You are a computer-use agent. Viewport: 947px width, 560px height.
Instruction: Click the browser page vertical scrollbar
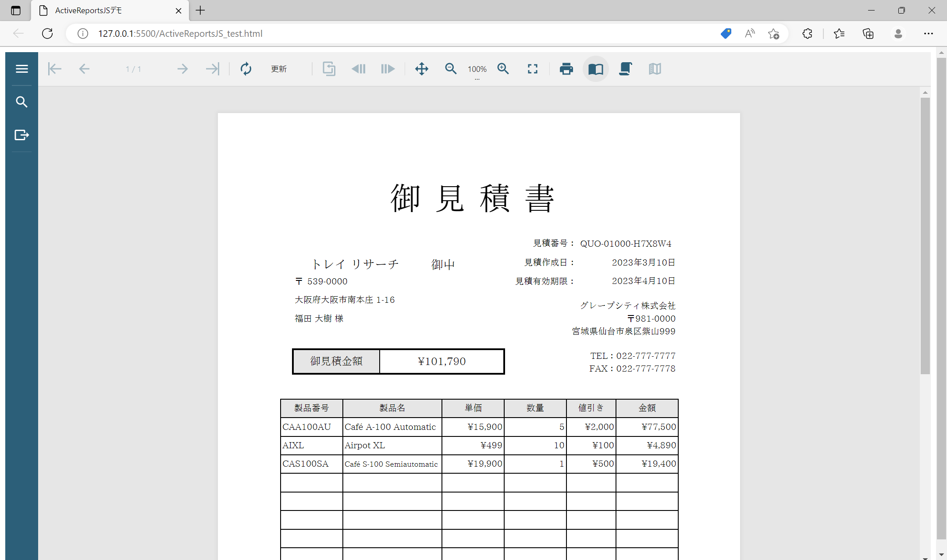coord(941,298)
